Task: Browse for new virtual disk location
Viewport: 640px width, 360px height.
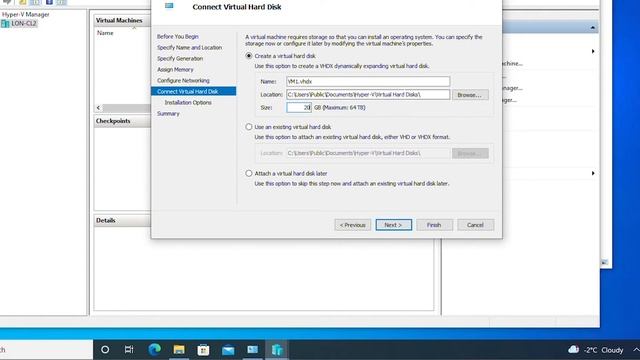Action: 470,95
